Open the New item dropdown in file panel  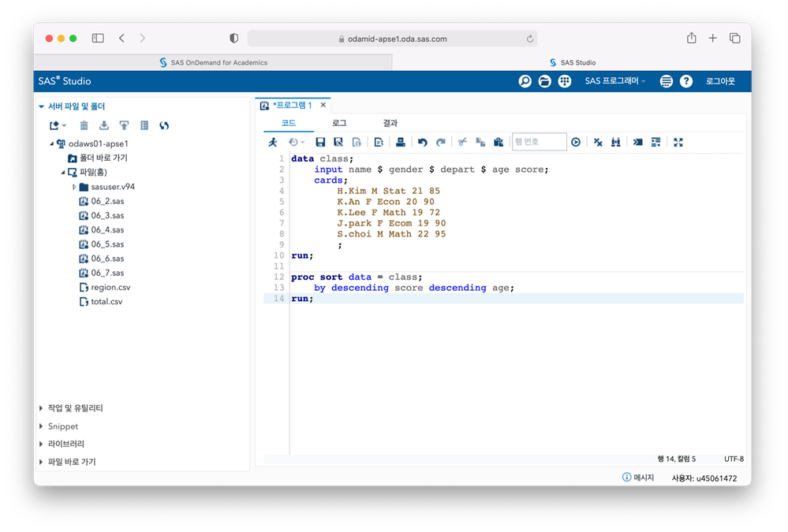tap(58, 125)
